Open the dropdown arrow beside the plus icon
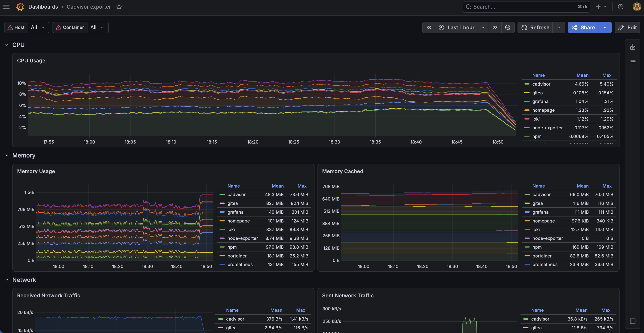644x333 pixels. (605, 7)
